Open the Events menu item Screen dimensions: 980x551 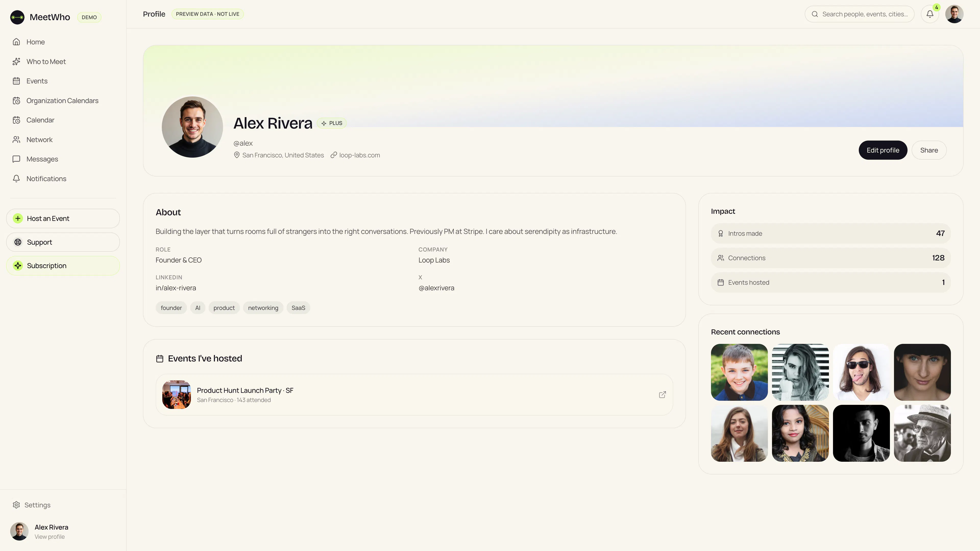[x=63, y=81]
